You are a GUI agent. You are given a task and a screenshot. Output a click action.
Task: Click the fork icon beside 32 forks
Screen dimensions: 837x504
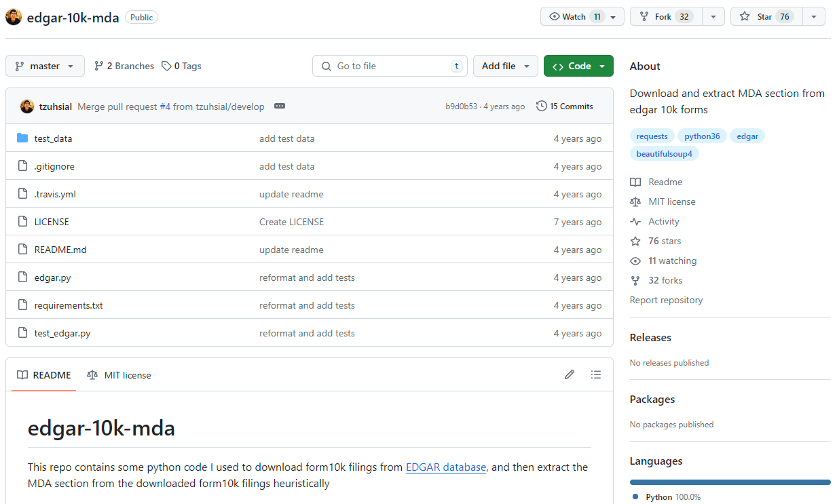(x=635, y=280)
